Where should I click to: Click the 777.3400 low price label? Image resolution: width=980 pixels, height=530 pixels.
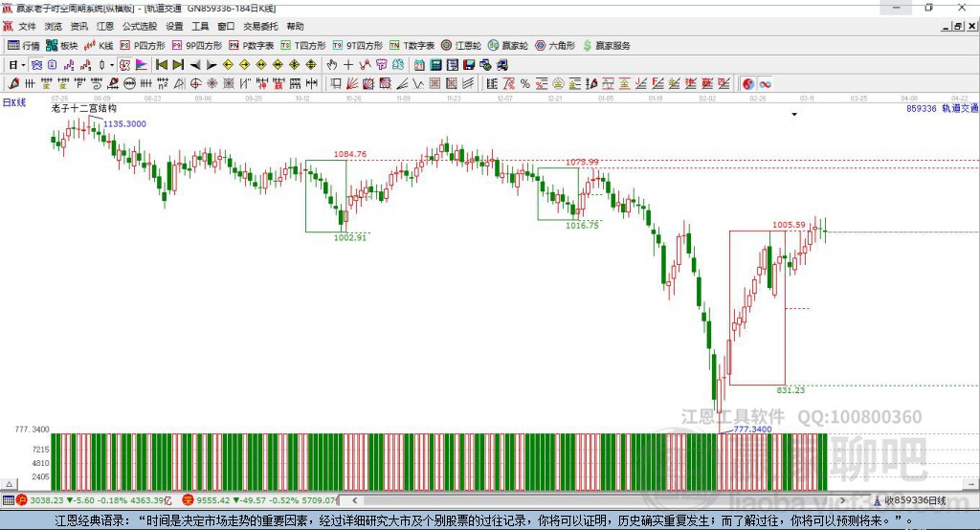(x=752, y=429)
